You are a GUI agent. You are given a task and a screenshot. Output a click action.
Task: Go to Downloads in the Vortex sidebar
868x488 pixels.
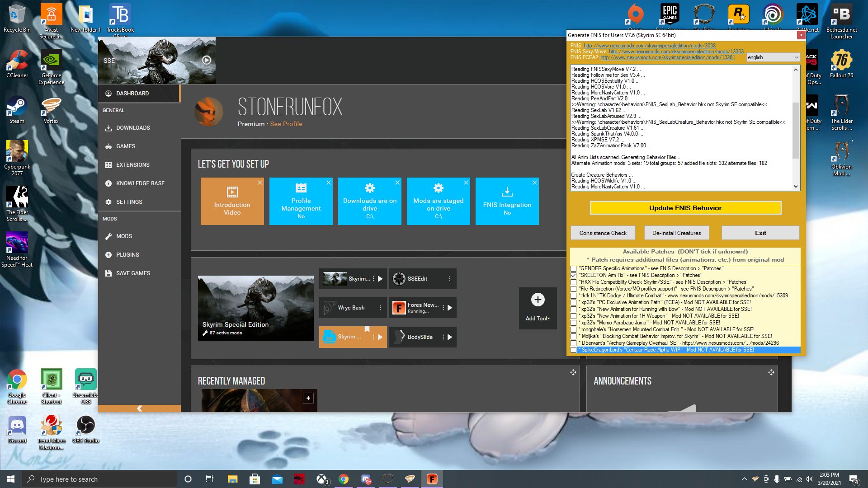pos(139,128)
